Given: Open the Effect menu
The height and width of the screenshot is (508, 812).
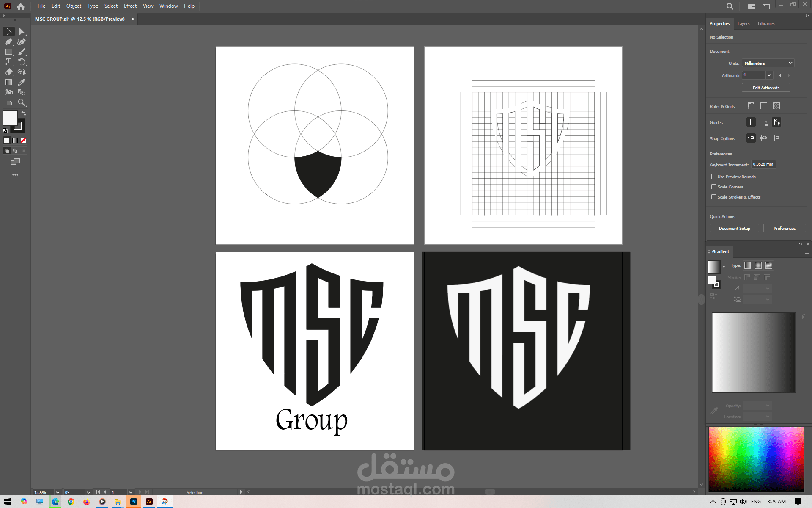Looking at the screenshot, I should [x=130, y=6].
